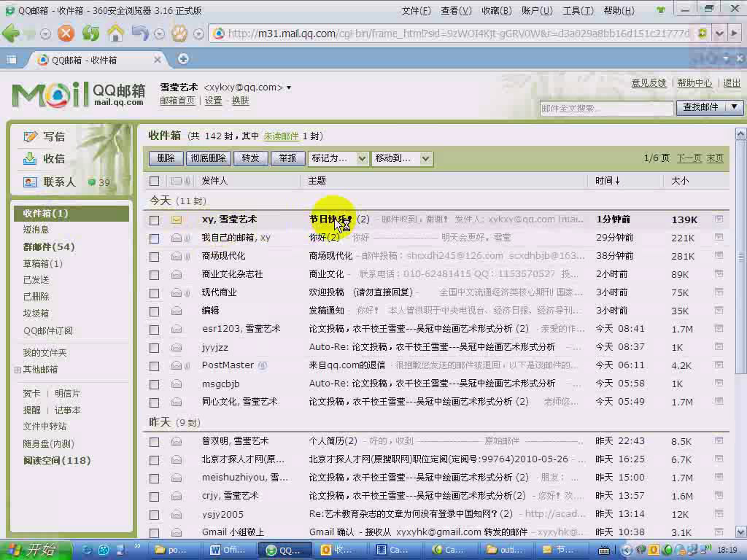Open the 账户(U) menu
747x560 pixels.
tap(537, 10)
